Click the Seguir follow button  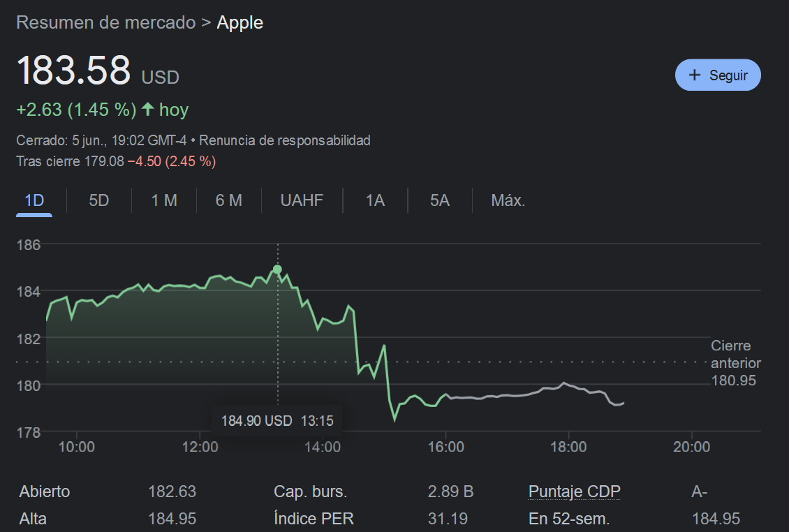pos(718,75)
